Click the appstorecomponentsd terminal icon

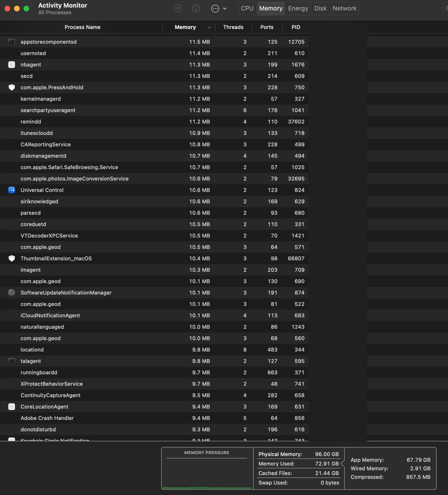[12, 42]
